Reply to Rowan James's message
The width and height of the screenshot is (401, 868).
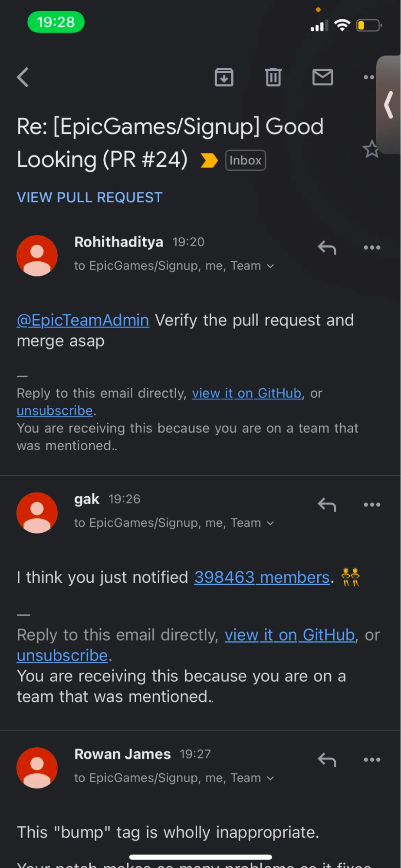point(327,760)
